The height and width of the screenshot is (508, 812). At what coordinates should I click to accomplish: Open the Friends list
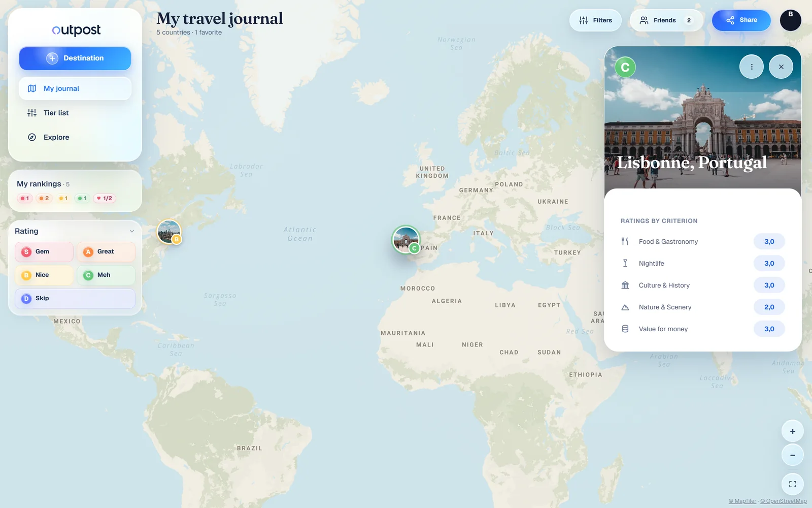click(666, 20)
